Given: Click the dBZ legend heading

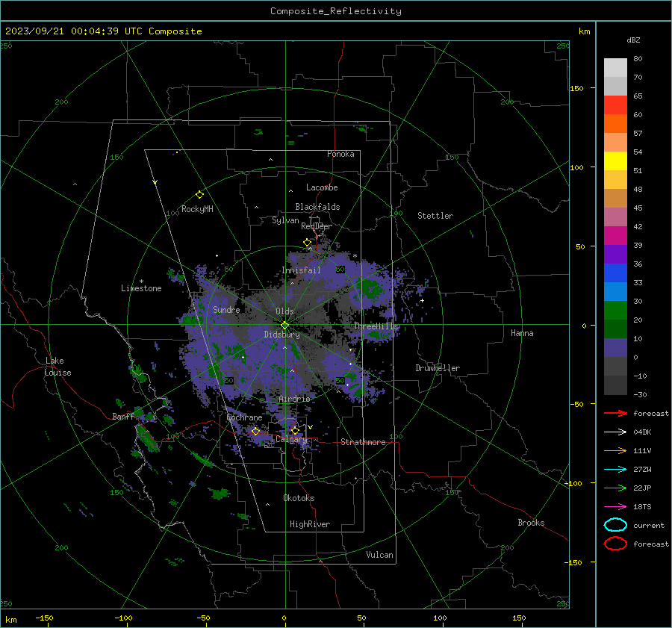Looking at the screenshot, I should point(633,40).
